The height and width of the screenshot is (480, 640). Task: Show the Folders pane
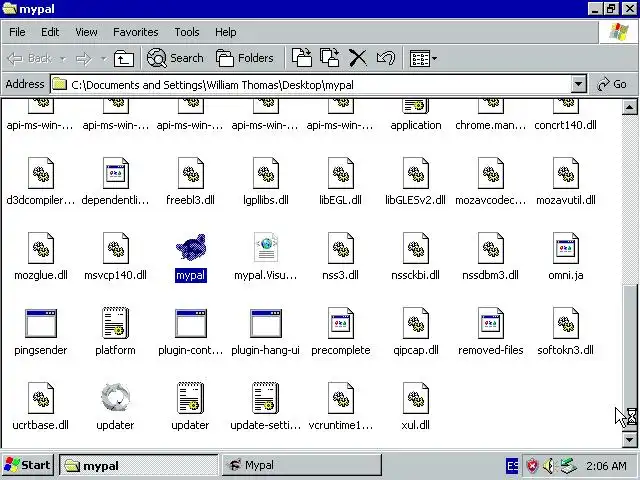click(x=244, y=58)
